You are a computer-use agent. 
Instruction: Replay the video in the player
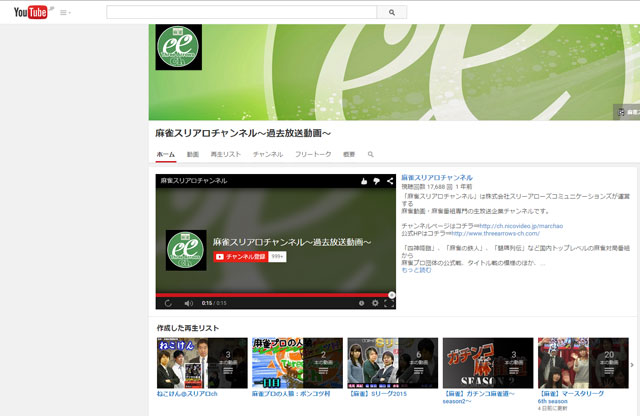point(167,302)
